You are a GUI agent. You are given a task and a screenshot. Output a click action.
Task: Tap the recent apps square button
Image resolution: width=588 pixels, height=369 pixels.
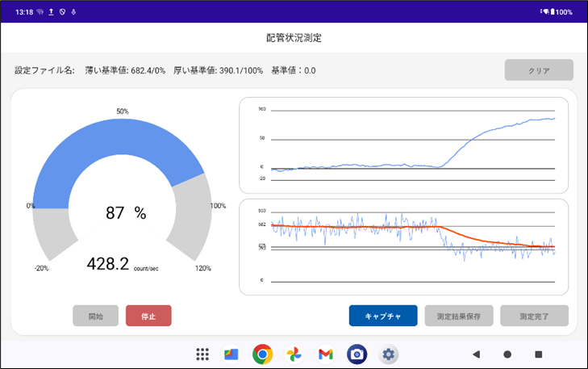click(x=539, y=354)
